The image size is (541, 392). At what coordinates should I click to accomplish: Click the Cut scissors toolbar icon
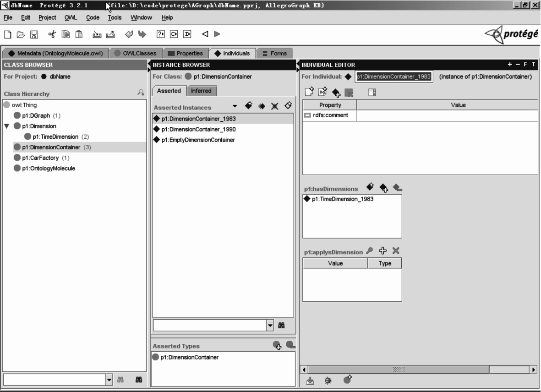(x=52, y=34)
